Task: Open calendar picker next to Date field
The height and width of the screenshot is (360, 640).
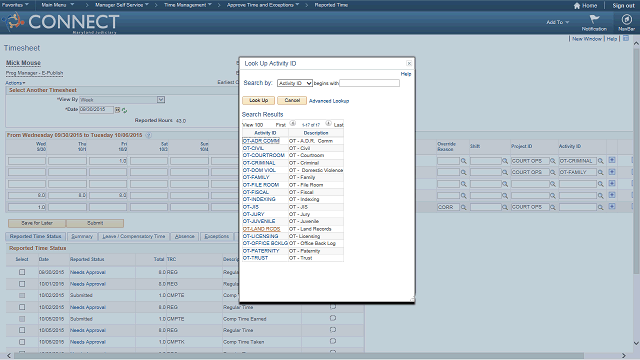Action: pos(118,110)
